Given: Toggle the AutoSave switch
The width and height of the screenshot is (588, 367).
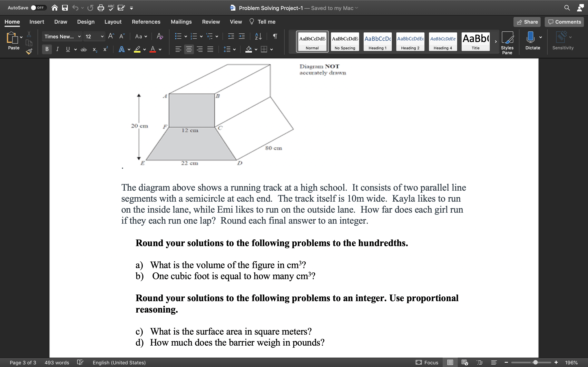Looking at the screenshot, I should tap(37, 8).
